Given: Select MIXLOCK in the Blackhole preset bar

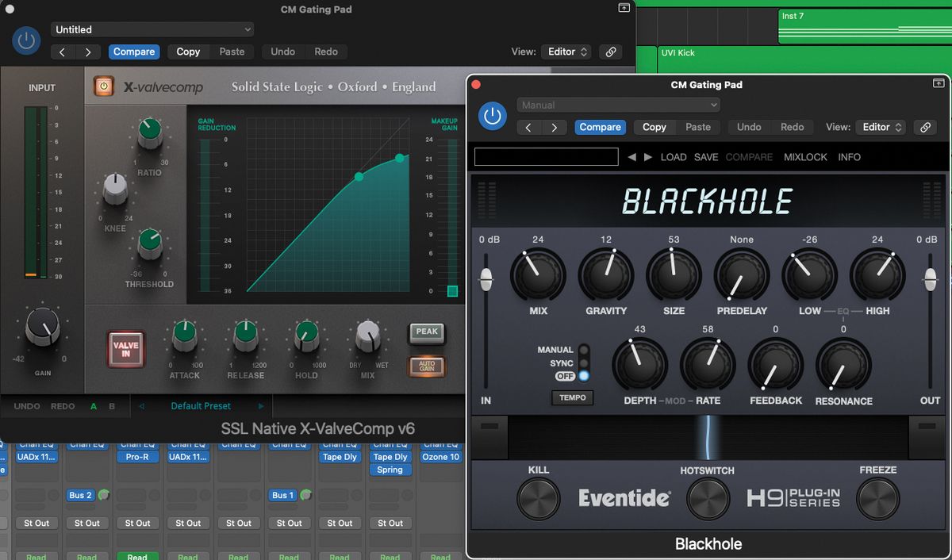Looking at the screenshot, I should [x=805, y=157].
